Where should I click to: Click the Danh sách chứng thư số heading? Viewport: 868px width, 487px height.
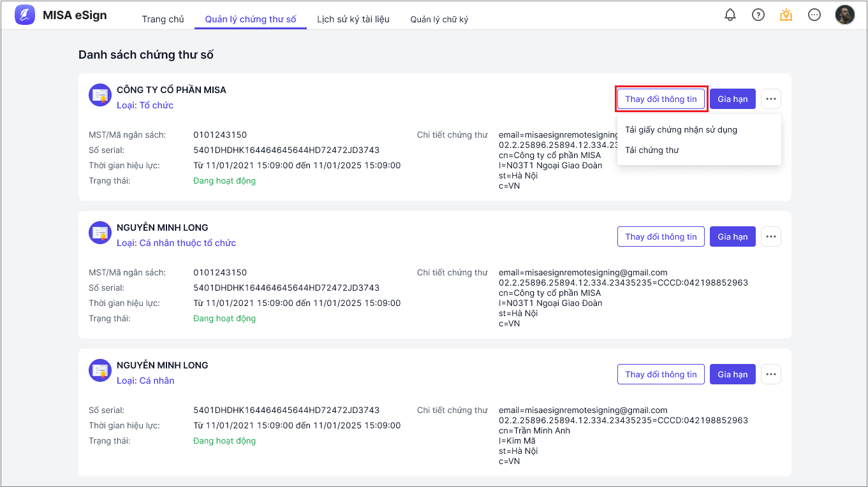pos(146,55)
